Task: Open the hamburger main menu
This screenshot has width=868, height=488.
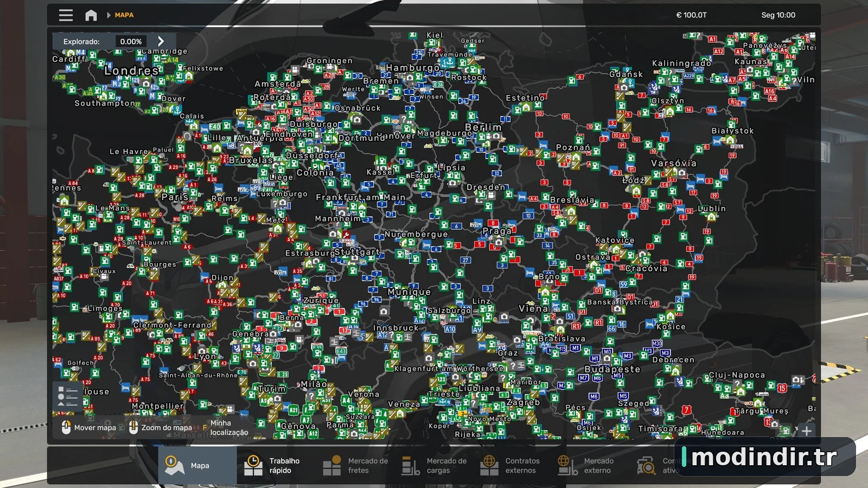Action: pyautogui.click(x=66, y=15)
